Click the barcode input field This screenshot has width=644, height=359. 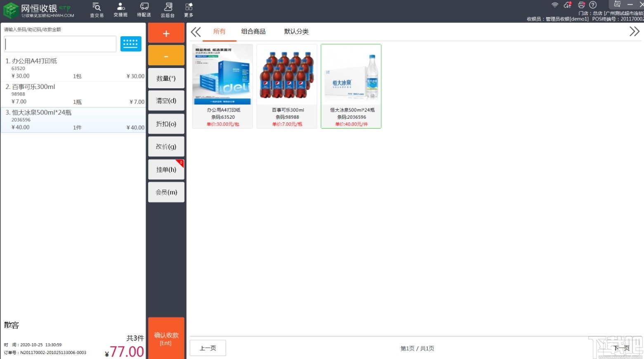click(x=60, y=44)
